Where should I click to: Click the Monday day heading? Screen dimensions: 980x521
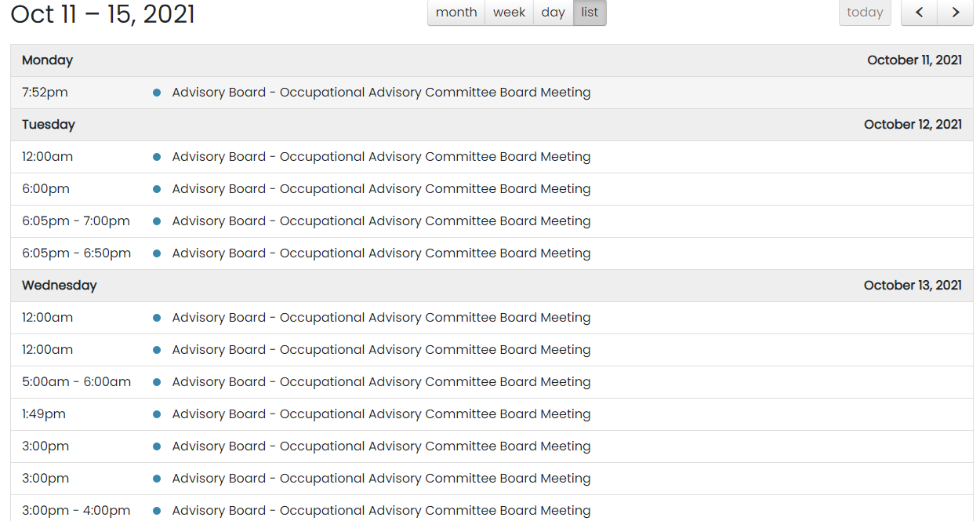coord(47,60)
